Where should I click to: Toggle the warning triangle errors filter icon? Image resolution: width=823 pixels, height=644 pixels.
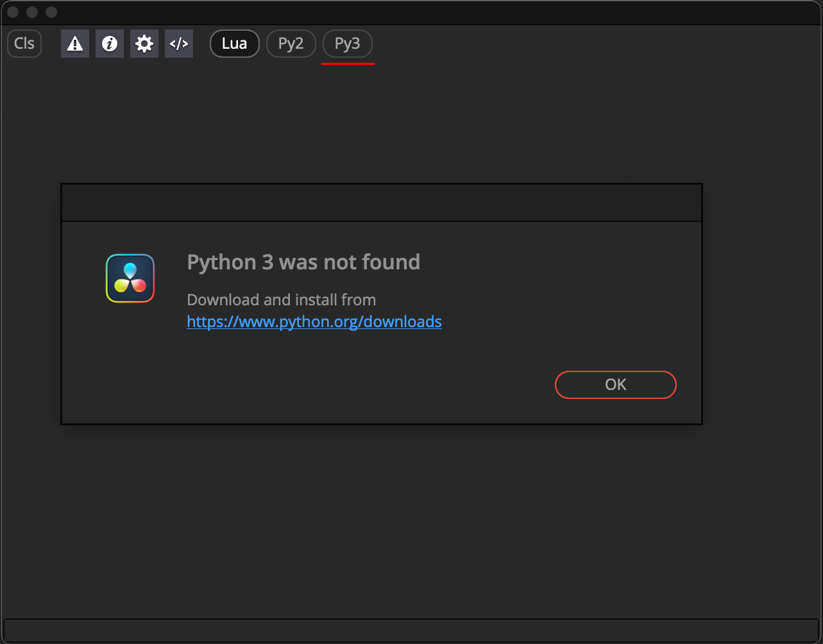coord(75,44)
